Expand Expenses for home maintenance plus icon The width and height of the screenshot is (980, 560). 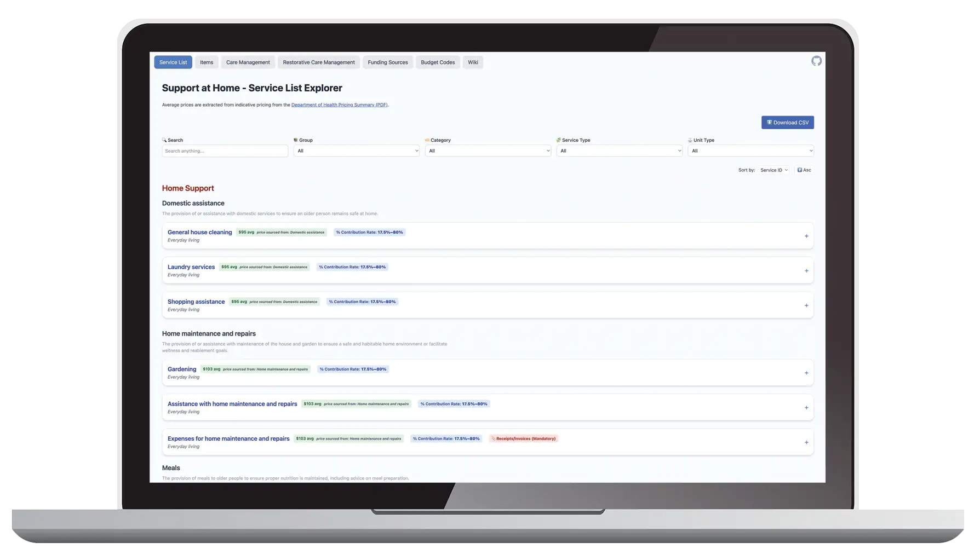(x=806, y=442)
